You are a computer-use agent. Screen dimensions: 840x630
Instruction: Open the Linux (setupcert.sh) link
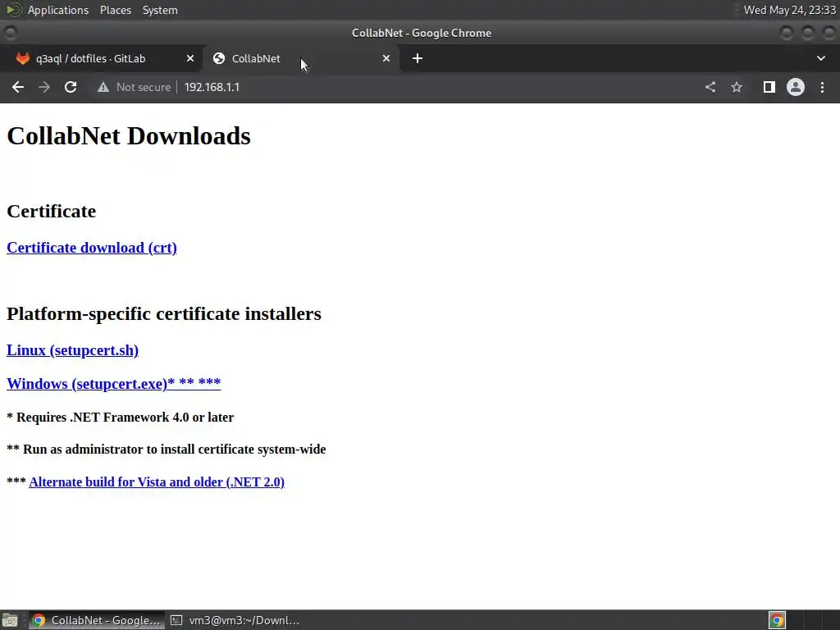(72, 350)
